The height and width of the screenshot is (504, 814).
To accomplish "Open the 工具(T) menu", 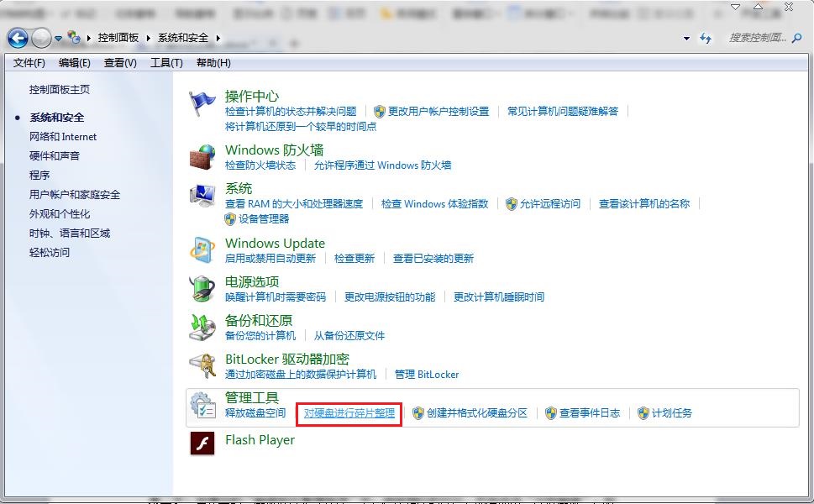I will pos(166,63).
